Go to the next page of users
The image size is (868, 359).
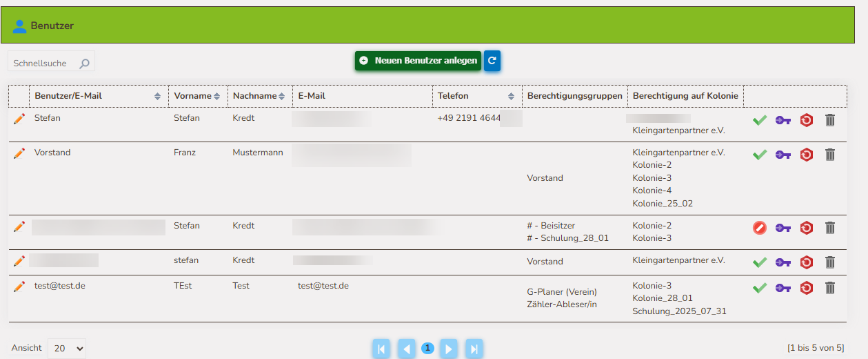coord(449,349)
